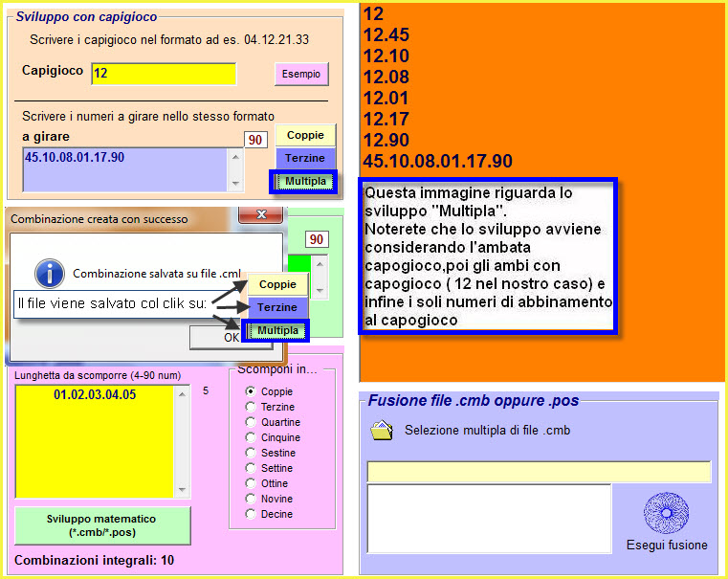Viewport: 728px width, 579px height.
Task: Click the down arrow of 'a girare' scrollbar
Action: (235, 184)
